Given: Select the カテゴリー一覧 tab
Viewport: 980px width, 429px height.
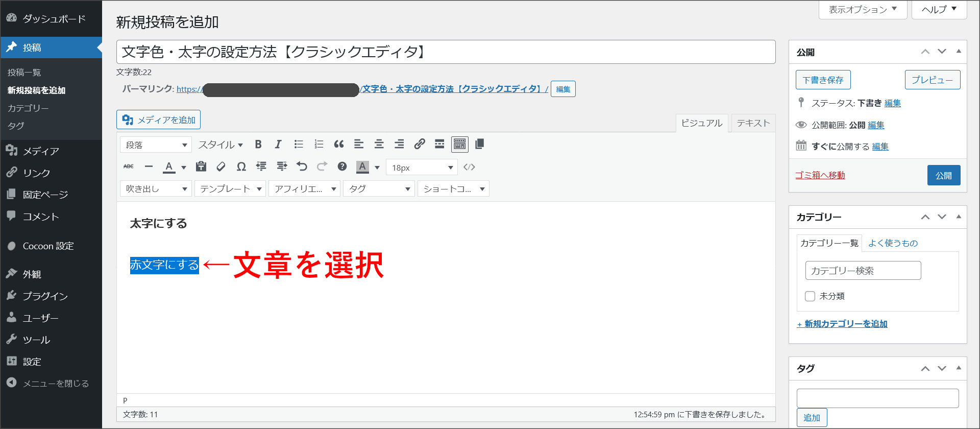Looking at the screenshot, I should pyautogui.click(x=829, y=243).
